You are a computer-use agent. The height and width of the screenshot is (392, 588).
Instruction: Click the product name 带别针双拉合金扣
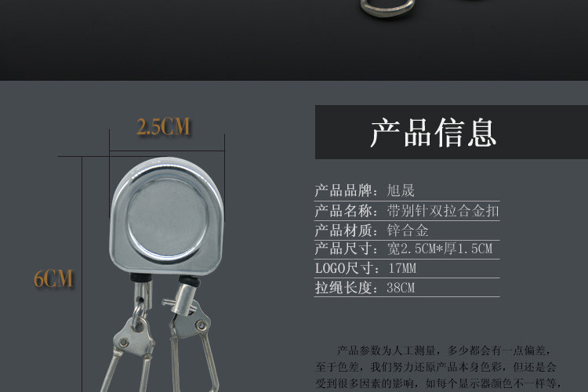pos(442,211)
